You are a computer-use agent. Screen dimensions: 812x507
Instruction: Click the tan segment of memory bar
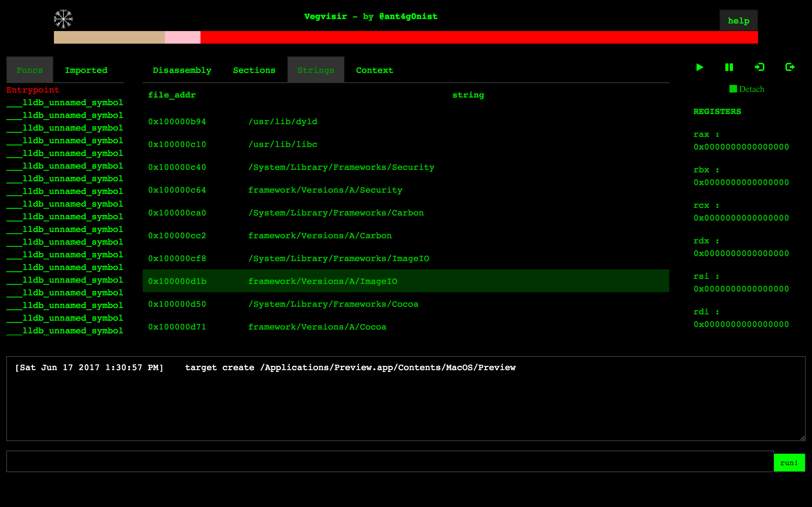[109, 37]
